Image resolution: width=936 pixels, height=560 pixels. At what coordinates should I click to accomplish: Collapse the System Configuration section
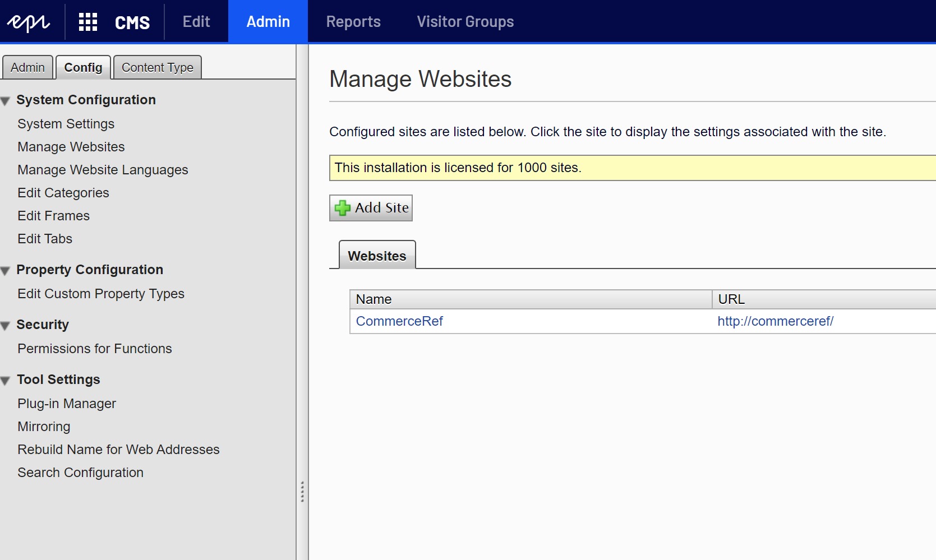pos(6,101)
